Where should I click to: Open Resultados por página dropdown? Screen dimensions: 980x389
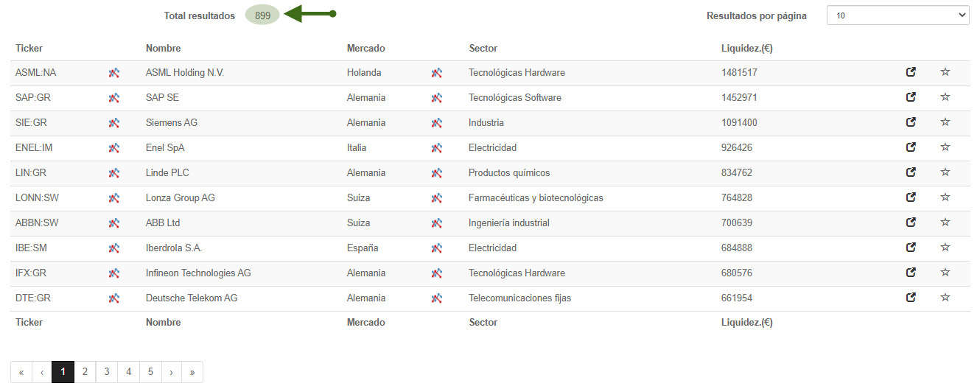(x=898, y=15)
